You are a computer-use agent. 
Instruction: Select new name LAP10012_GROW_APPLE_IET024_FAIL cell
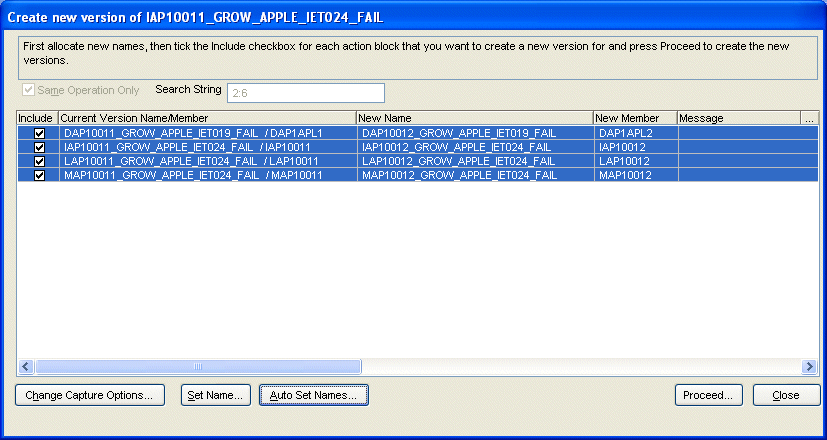coord(459,161)
